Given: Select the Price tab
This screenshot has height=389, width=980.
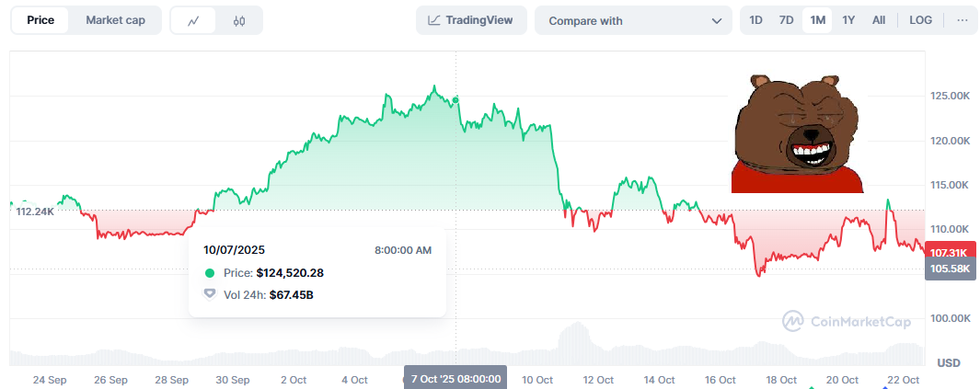Looking at the screenshot, I should click(x=40, y=20).
